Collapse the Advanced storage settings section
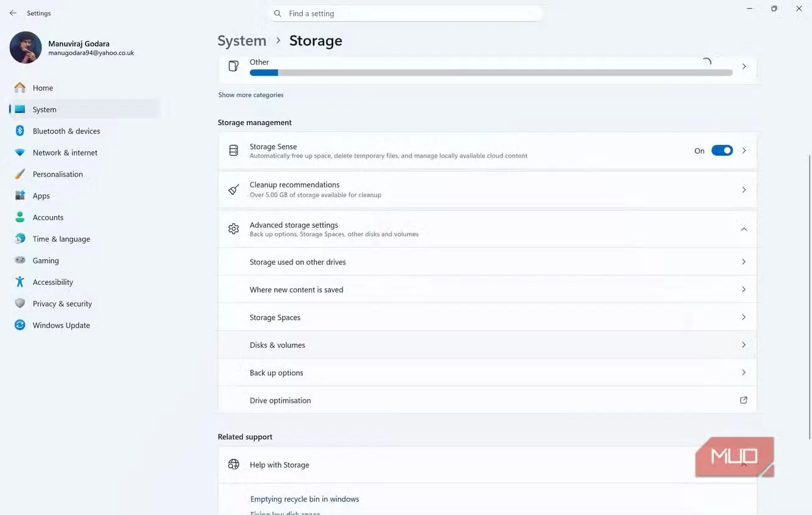The height and width of the screenshot is (515, 812). pos(744,229)
